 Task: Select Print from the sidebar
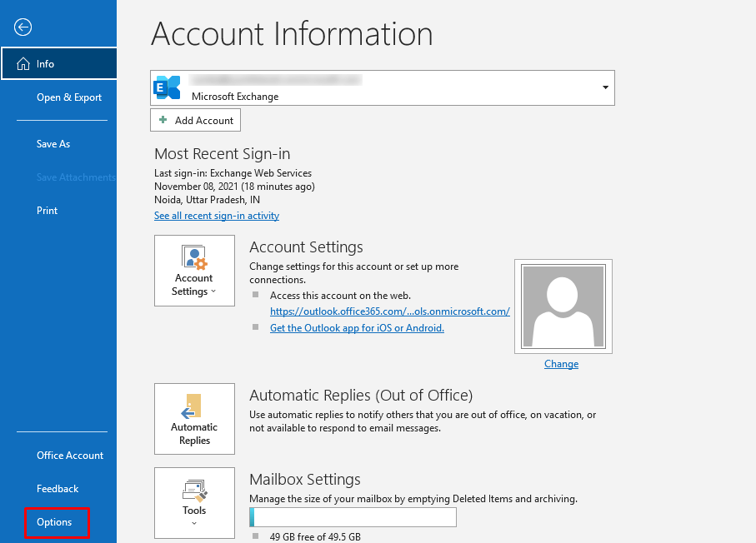coord(47,211)
